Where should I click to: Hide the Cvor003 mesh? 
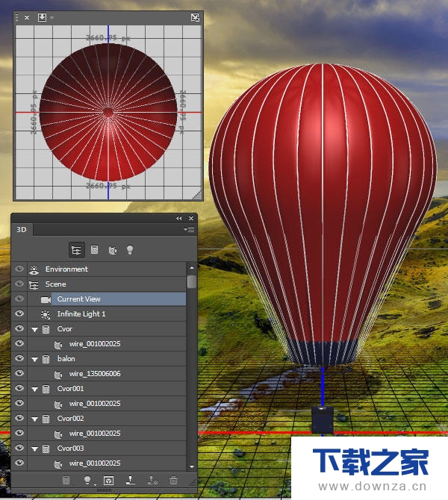19,448
